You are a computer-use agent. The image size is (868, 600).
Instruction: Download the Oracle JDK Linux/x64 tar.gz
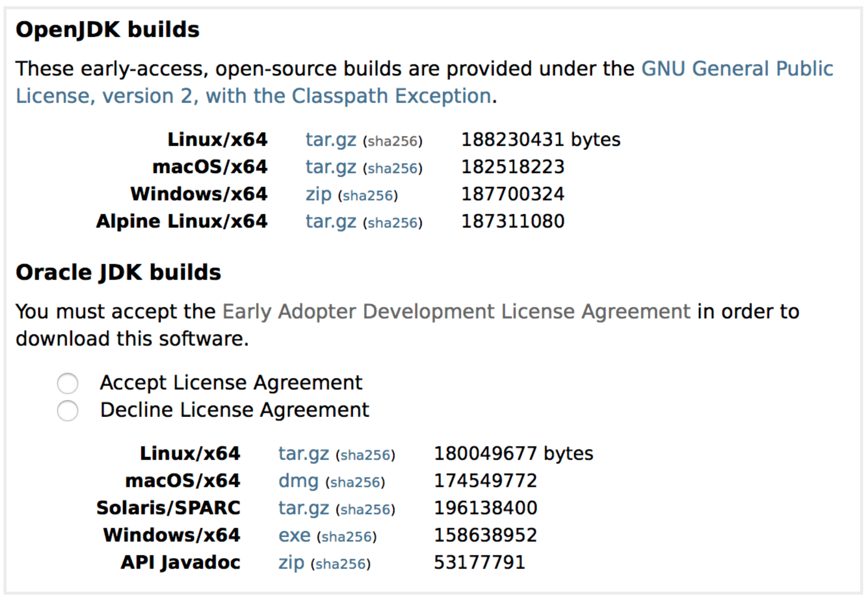coord(304,453)
